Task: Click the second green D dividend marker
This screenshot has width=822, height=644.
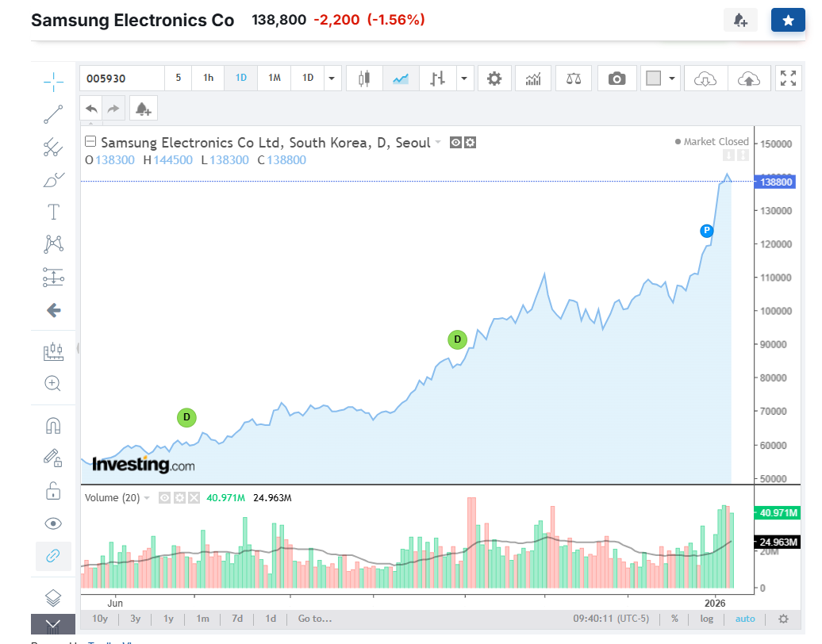Action: tap(457, 339)
